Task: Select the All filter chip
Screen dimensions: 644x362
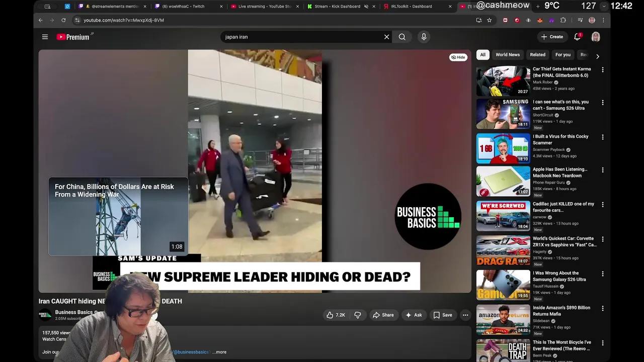Action: click(x=482, y=54)
